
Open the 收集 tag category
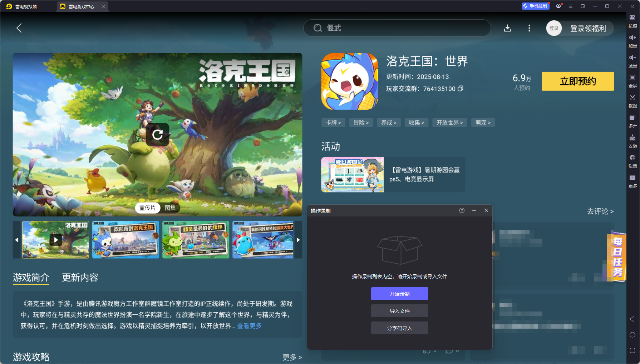click(x=417, y=123)
